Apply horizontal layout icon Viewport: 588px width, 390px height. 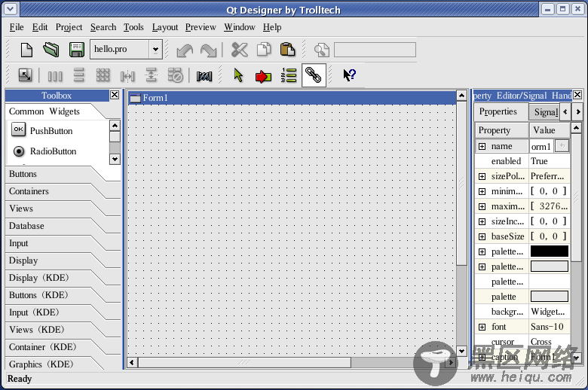point(55,76)
